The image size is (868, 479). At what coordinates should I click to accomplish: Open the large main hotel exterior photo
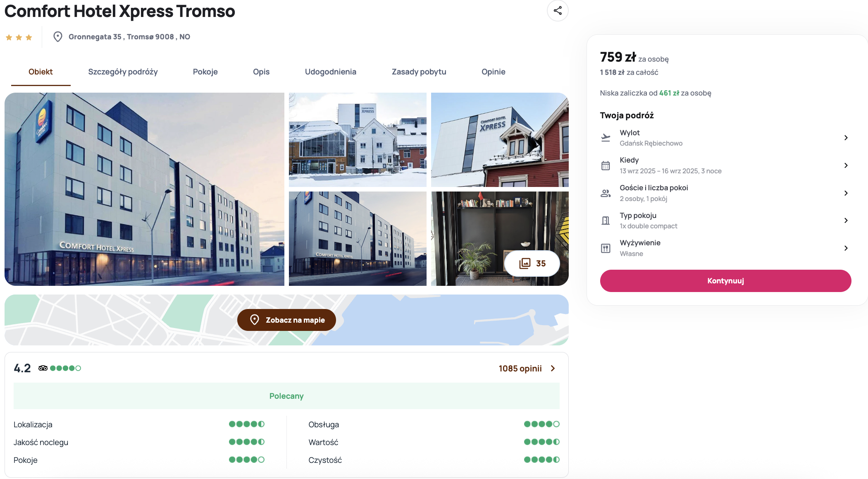point(144,189)
